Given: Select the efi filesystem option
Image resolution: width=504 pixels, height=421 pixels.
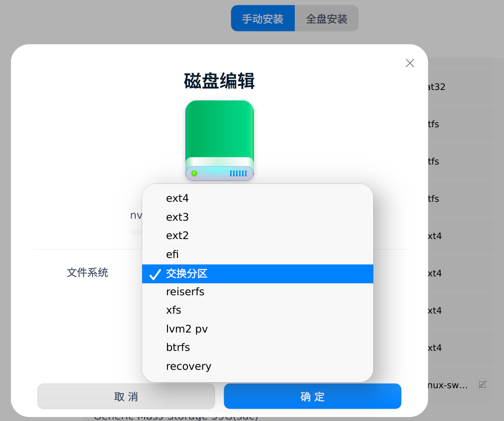Looking at the screenshot, I should [257, 254].
